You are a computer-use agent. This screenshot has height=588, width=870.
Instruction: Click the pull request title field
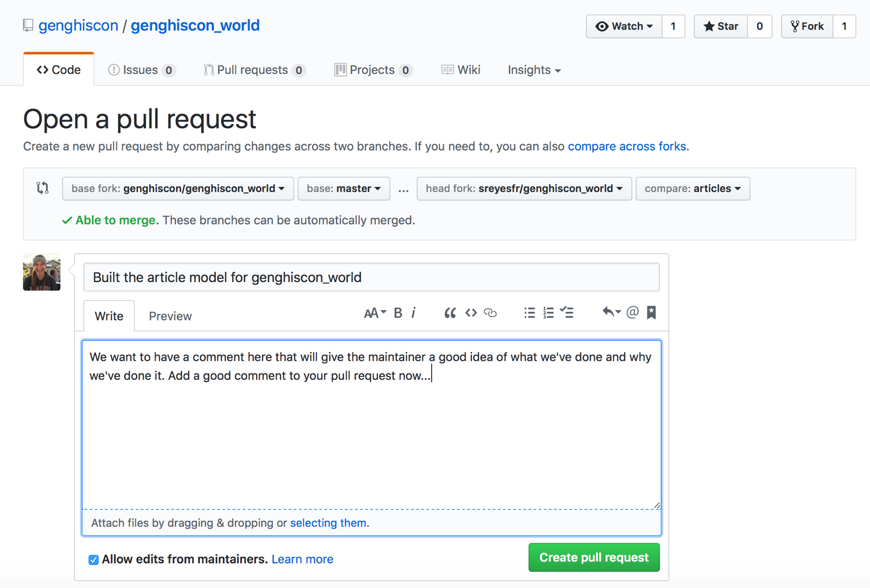(371, 277)
